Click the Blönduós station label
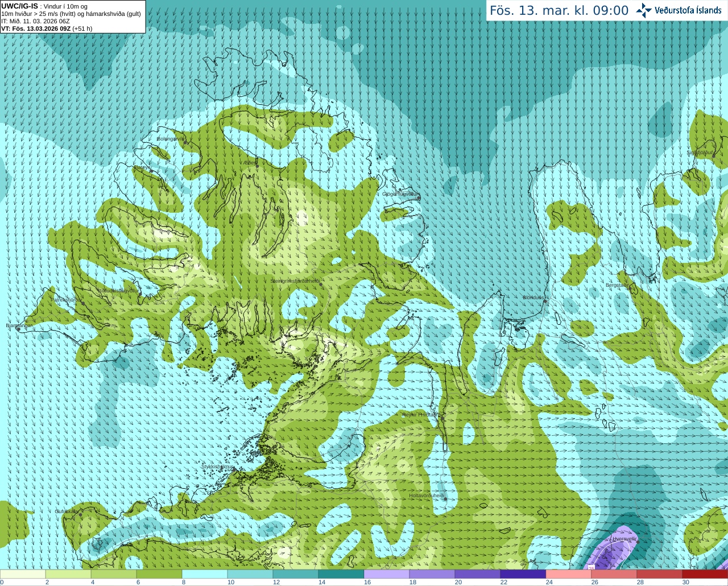This screenshot has width=728, height=586. point(534,298)
